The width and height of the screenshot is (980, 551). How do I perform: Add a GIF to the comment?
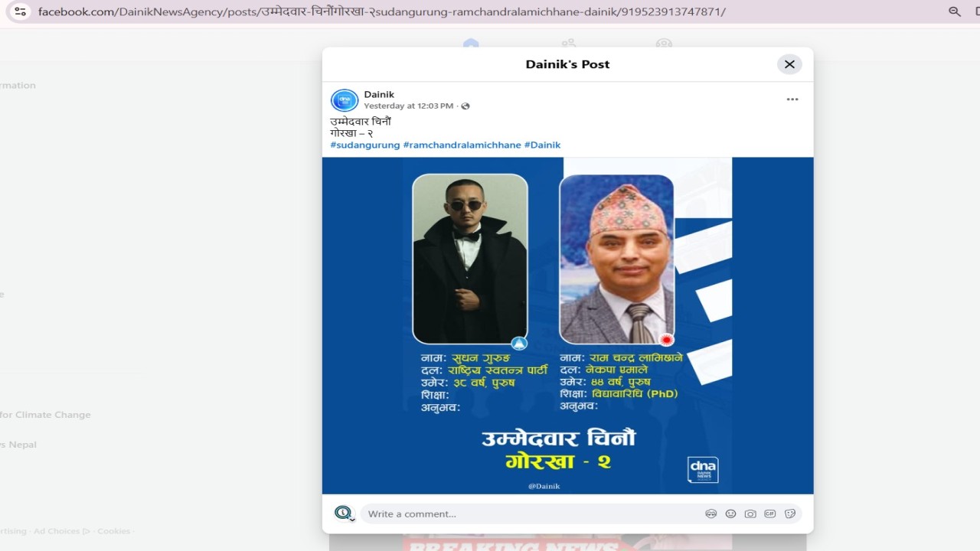point(770,514)
